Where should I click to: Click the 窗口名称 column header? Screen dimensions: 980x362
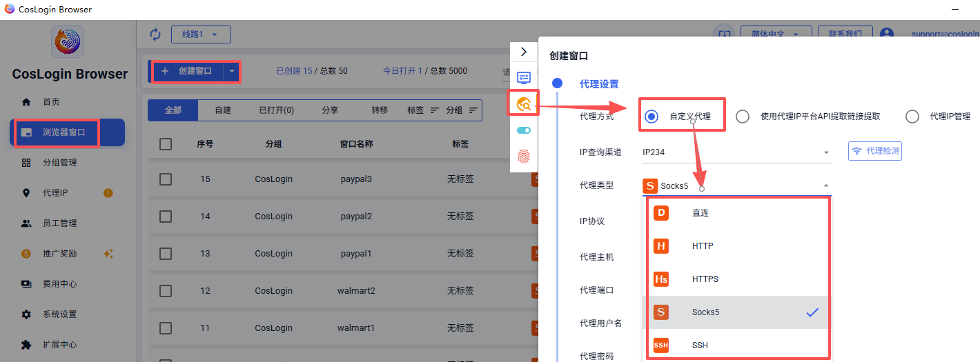pyautogui.click(x=356, y=144)
